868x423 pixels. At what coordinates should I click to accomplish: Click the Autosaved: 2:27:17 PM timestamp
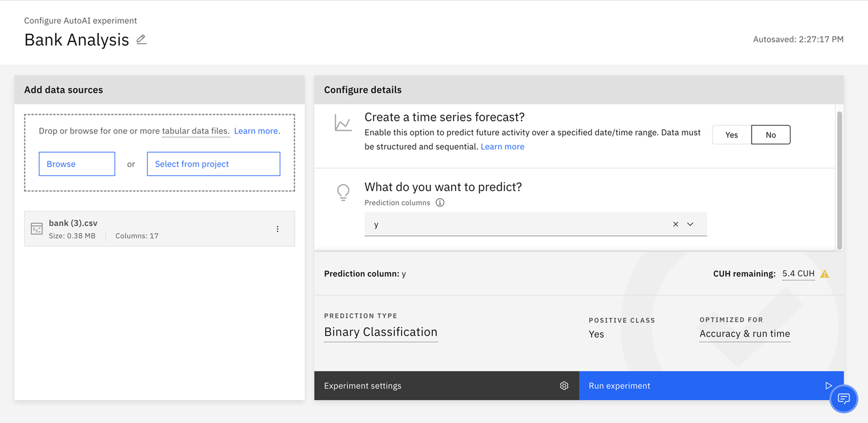pos(798,39)
